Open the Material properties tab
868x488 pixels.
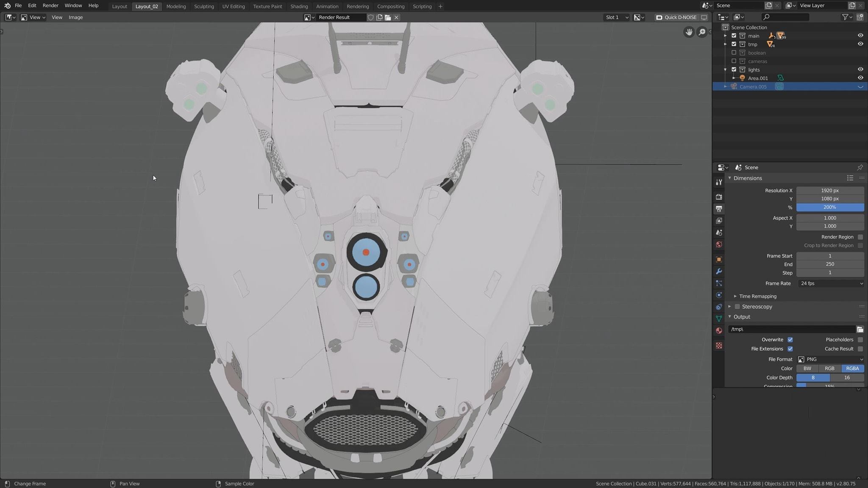click(x=719, y=330)
